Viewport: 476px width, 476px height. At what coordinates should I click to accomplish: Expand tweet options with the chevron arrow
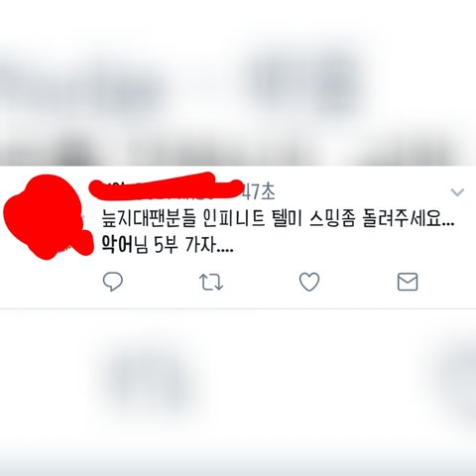click(457, 192)
